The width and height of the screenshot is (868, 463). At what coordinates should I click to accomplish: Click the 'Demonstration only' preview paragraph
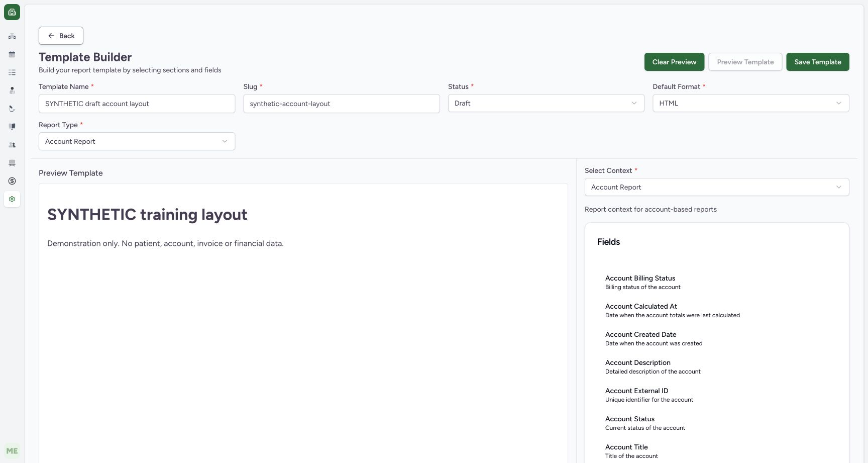[x=165, y=243]
